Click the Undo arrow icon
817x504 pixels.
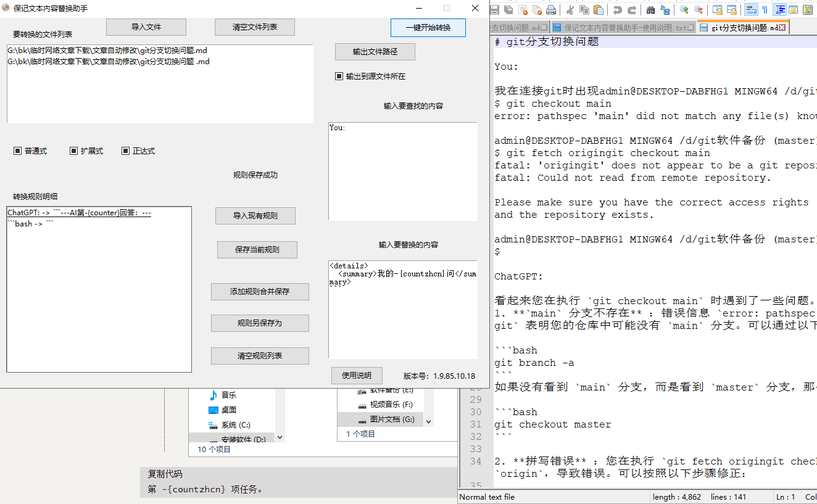[617, 10]
